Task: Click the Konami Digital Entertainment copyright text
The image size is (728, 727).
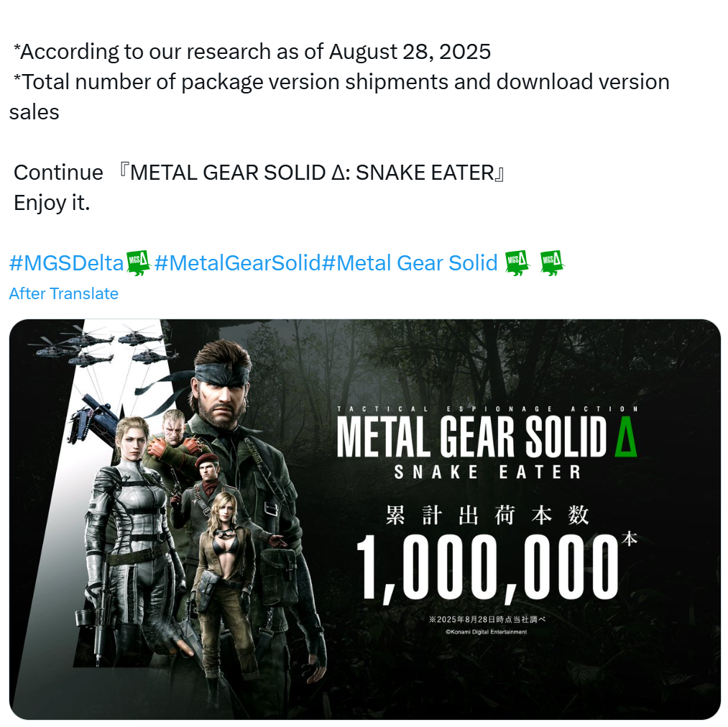Action: pos(486,632)
